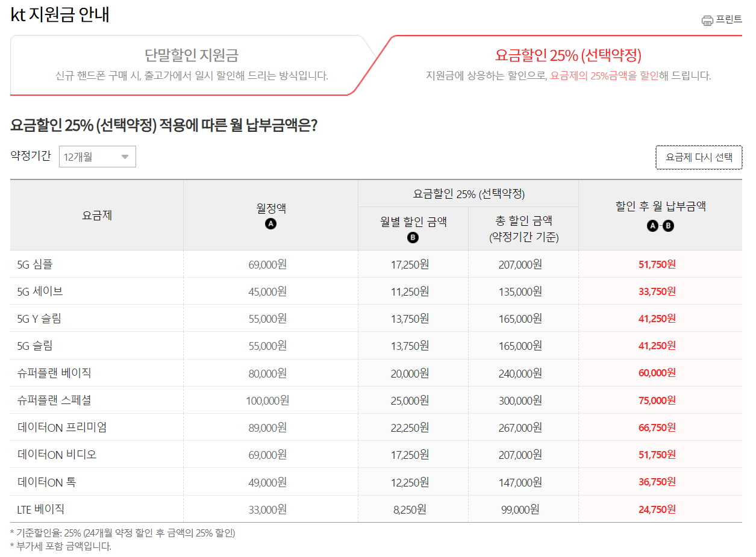Select the 데이터ON 톡 plan name
This screenshot has width=756, height=557.
pos(46,482)
